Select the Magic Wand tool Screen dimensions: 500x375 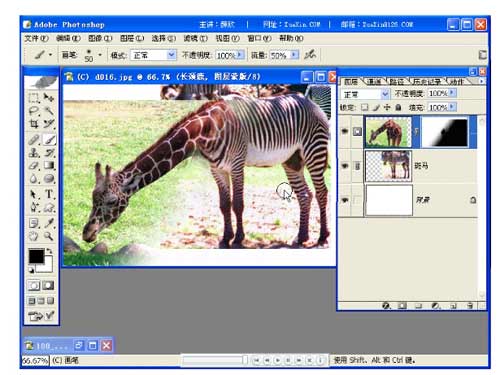49,111
